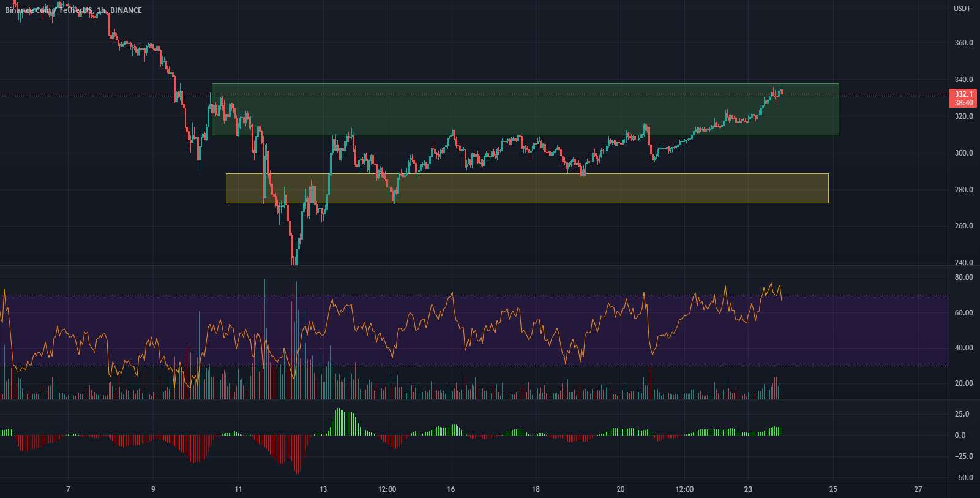Click the 260.0 price axis label
Screen dimensions: 980x498
click(x=963, y=226)
